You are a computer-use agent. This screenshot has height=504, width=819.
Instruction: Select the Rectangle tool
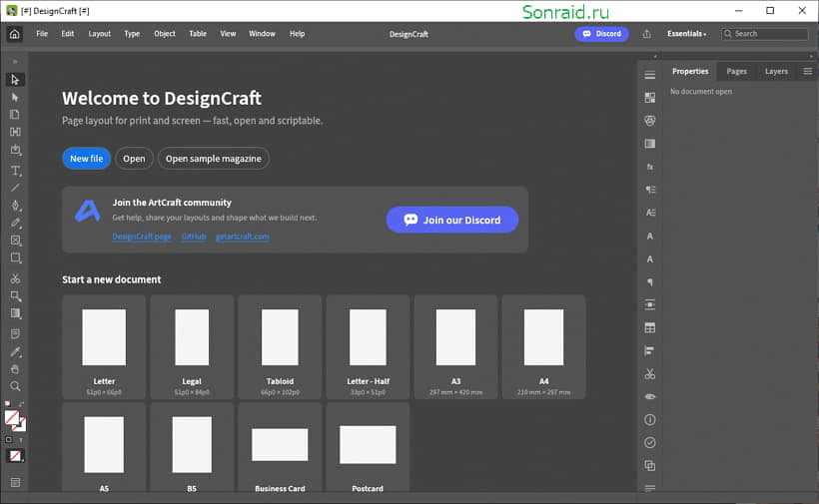(16, 257)
